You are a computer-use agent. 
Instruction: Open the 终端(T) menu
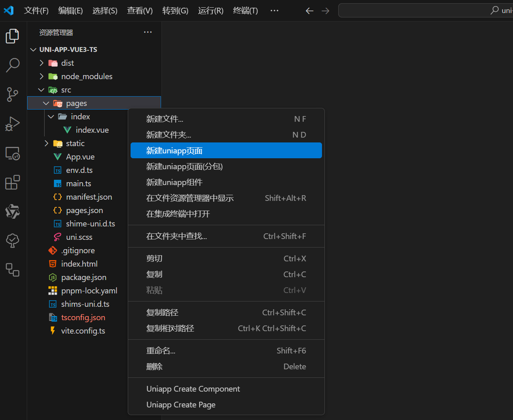point(245,11)
